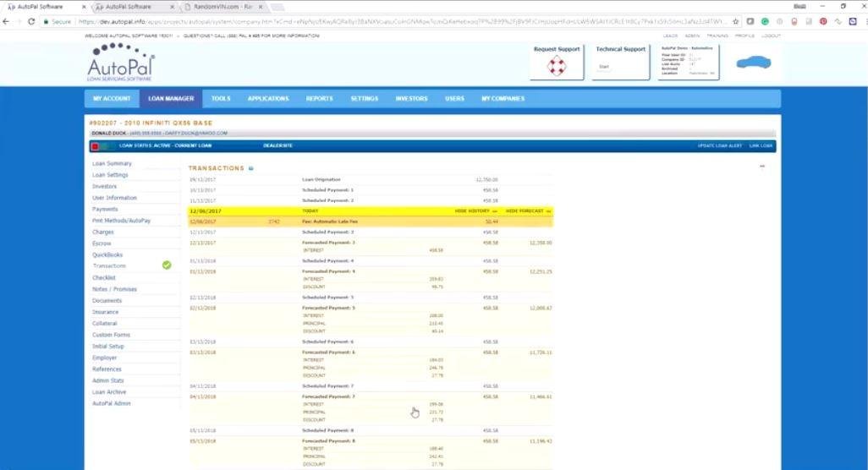Click the Fee: Automatic Late Fee row

[371, 221]
